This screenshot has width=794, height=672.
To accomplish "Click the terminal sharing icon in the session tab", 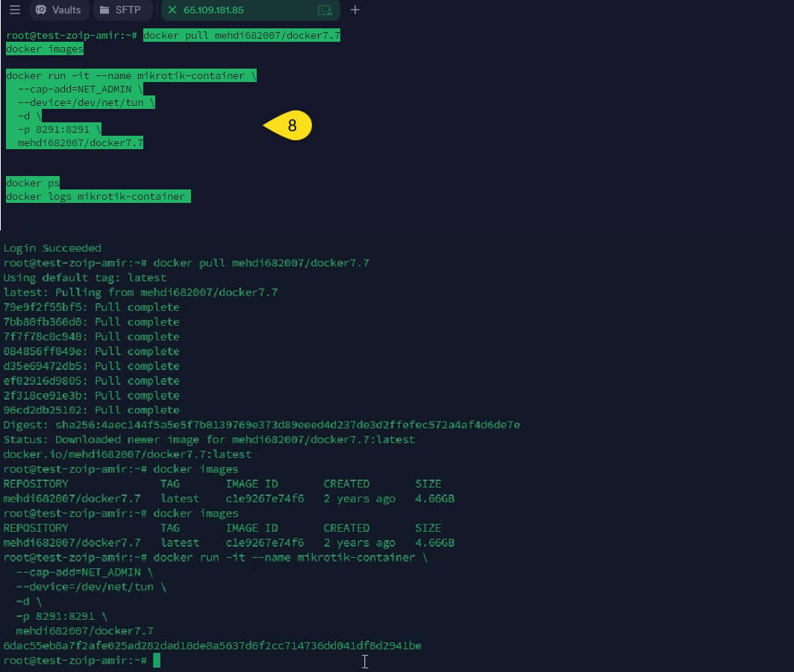I will tap(325, 10).
